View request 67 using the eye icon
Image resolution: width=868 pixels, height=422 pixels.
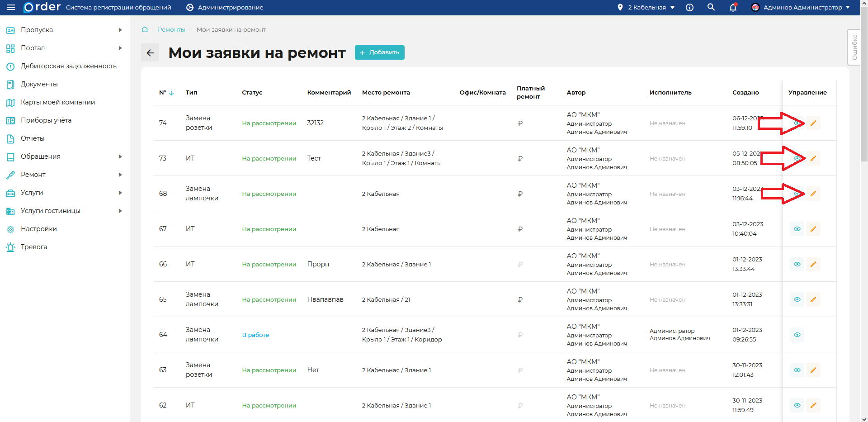(797, 229)
